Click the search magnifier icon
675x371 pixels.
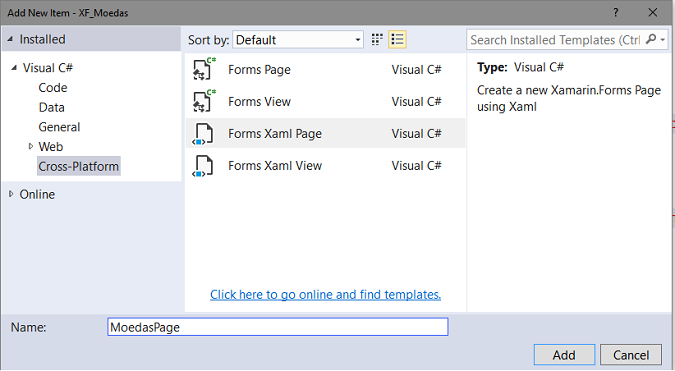pos(651,39)
